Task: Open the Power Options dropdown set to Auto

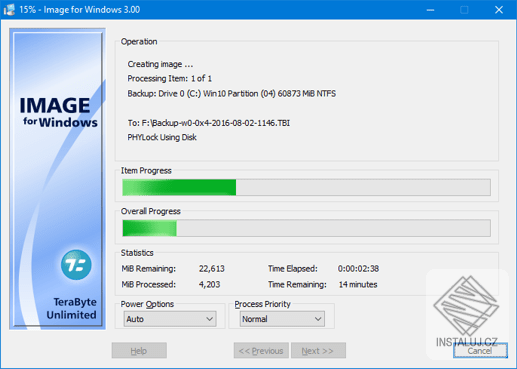Action: click(170, 319)
